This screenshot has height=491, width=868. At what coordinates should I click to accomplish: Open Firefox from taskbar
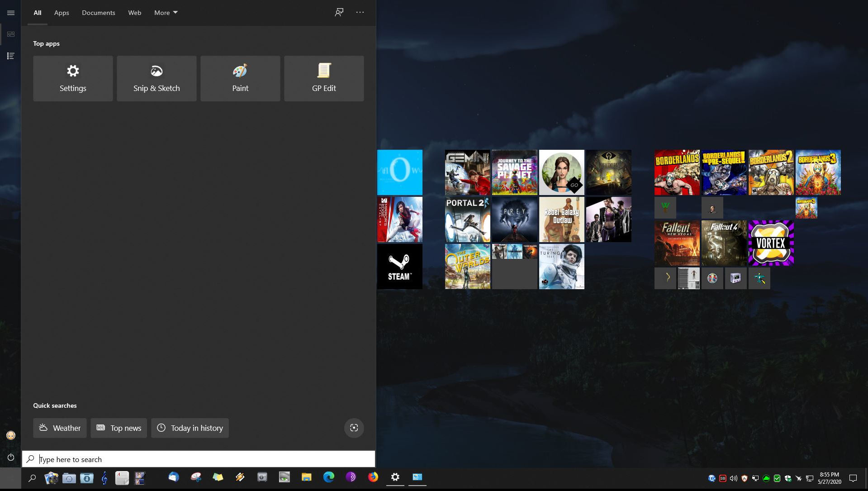(373, 477)
